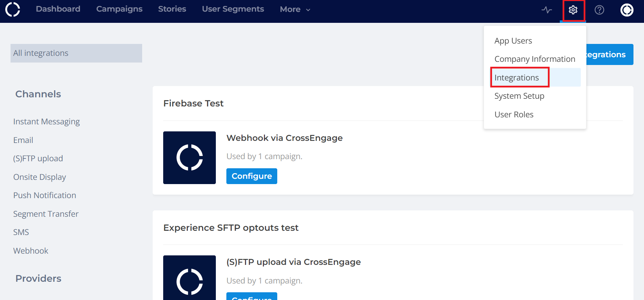644x300 pixels.
Task: Click the (S)FTP upload integration logo thumbnail
Action: pos(190,278)
